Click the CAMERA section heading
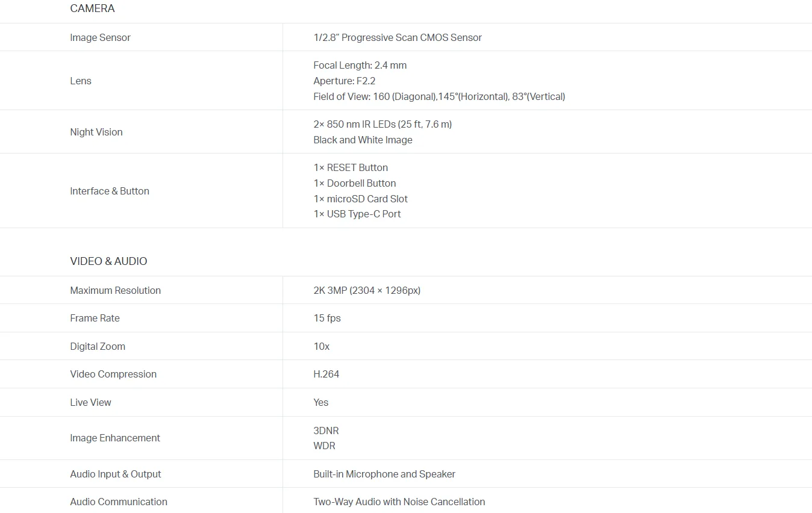812x513 pixels. [92, 8]
